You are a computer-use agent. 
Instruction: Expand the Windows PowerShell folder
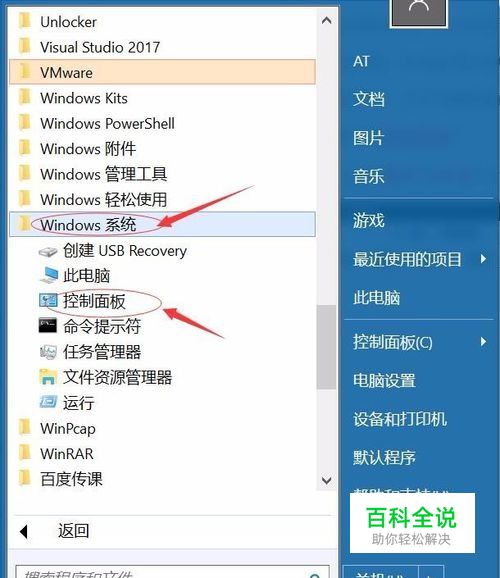[x=162, y=123]
